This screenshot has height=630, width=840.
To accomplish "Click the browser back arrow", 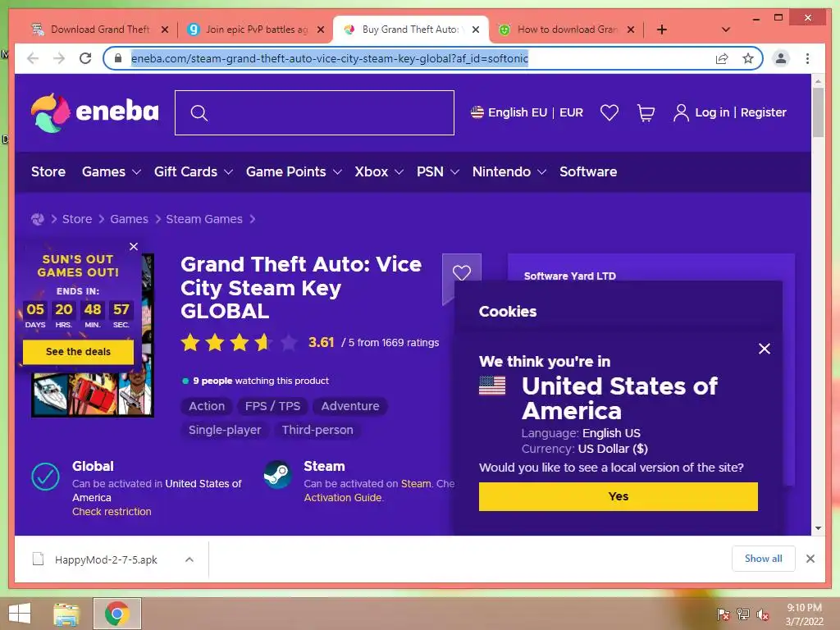I will (33, 58).
